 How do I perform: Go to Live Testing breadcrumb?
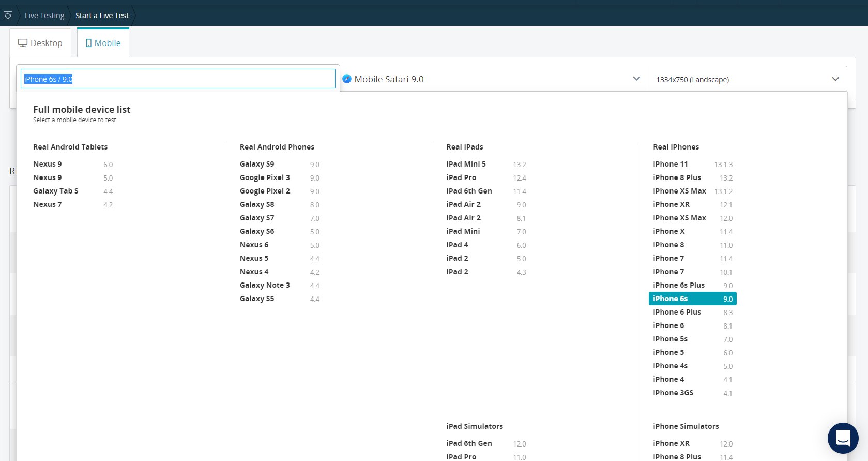(x=44, y=16)
